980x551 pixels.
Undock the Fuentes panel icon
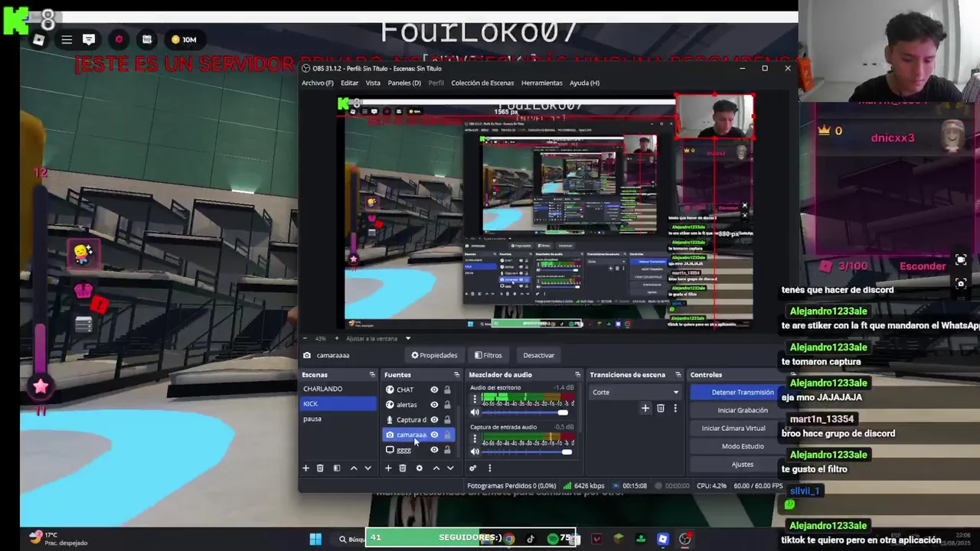pyautogui.click(x=456, y=375)
